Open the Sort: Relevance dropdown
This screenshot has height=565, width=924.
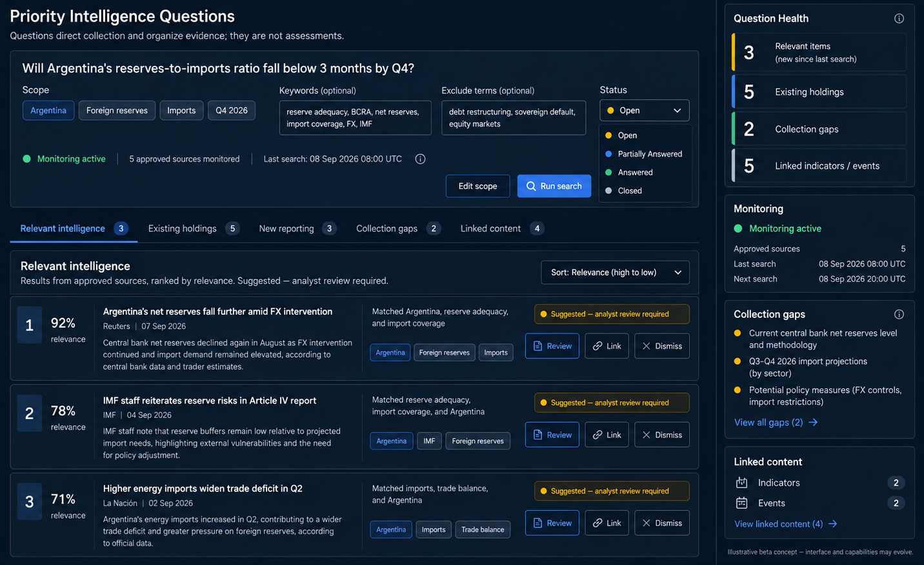(615, 272)
